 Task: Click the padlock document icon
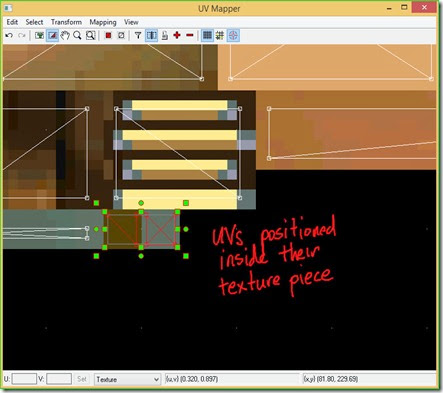[x=164, y=35]
